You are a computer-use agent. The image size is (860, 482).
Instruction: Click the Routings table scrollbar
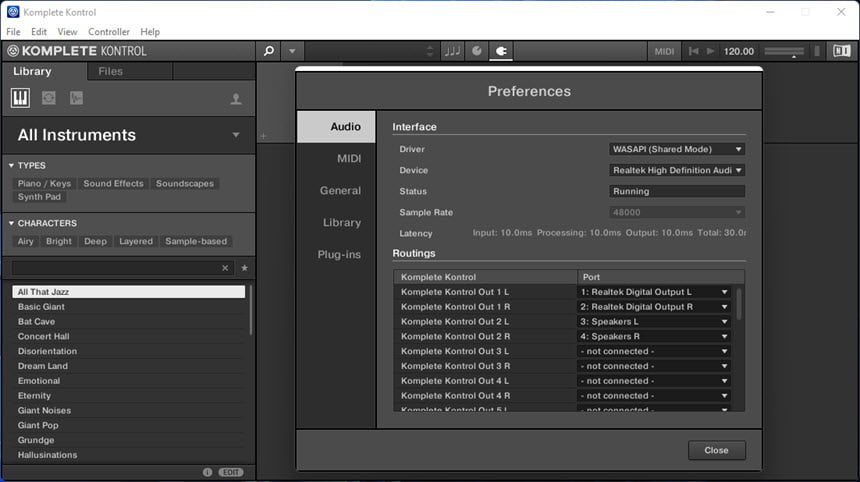(739, 303)
